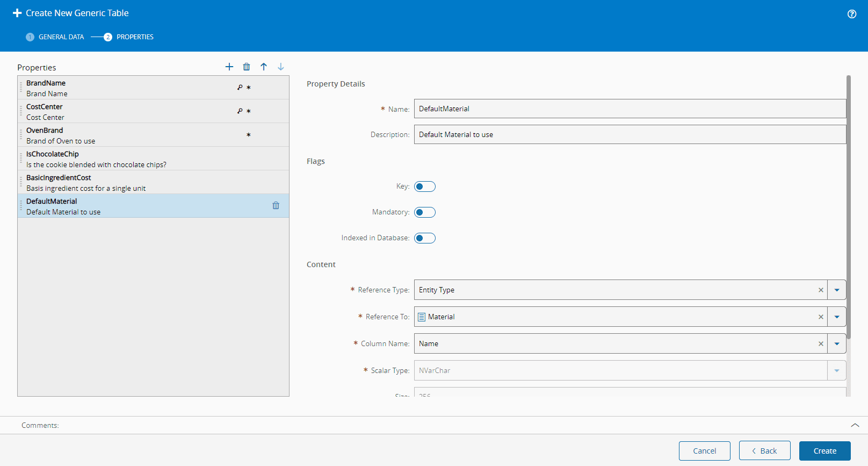Click trash icon in Properties toolbar
This screenshot has height=466, width=868.
pos(247,67)
